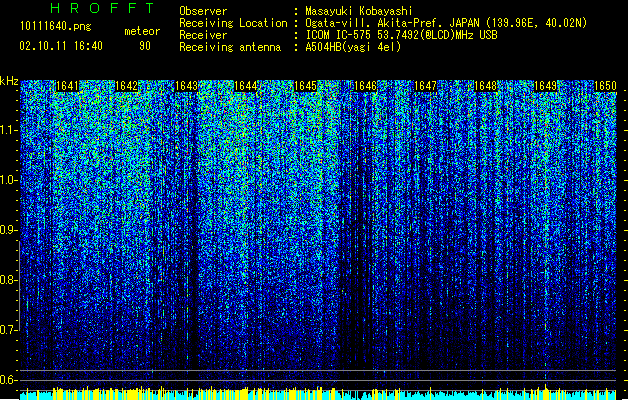Click the 1642 time marker
Viewport: 629px width, 400px height.
coord(126,86)
